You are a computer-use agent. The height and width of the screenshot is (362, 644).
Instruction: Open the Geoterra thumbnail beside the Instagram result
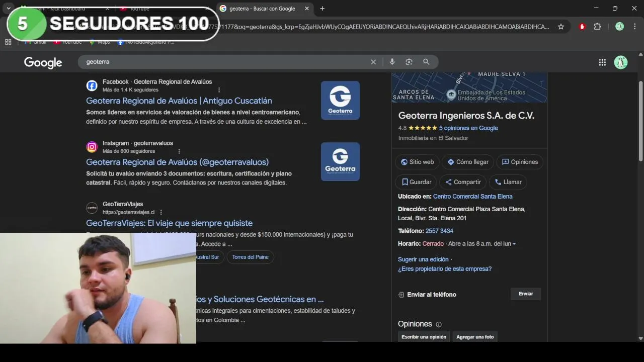tap(340, 161)
